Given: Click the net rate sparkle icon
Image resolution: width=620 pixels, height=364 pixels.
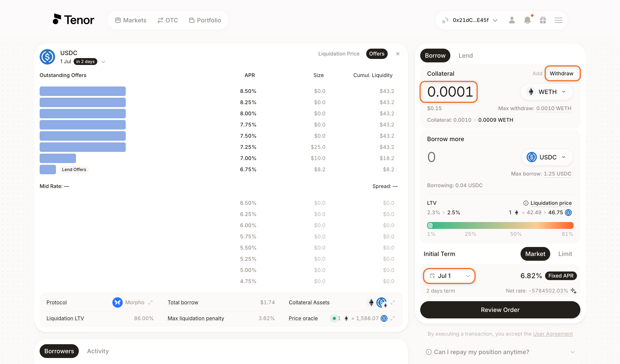Looking at the screenshot, I should pos(573,291).
